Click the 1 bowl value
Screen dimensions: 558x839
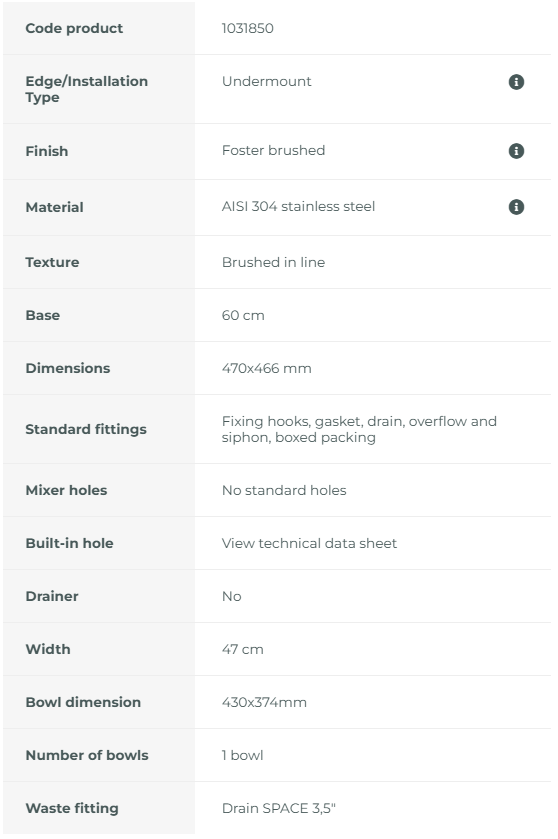tap(242, 755)
